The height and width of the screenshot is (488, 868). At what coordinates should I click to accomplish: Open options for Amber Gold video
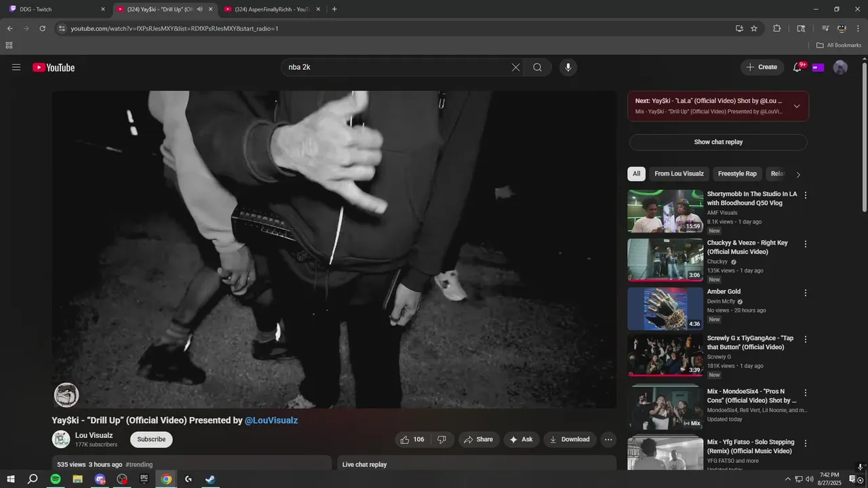806,293
